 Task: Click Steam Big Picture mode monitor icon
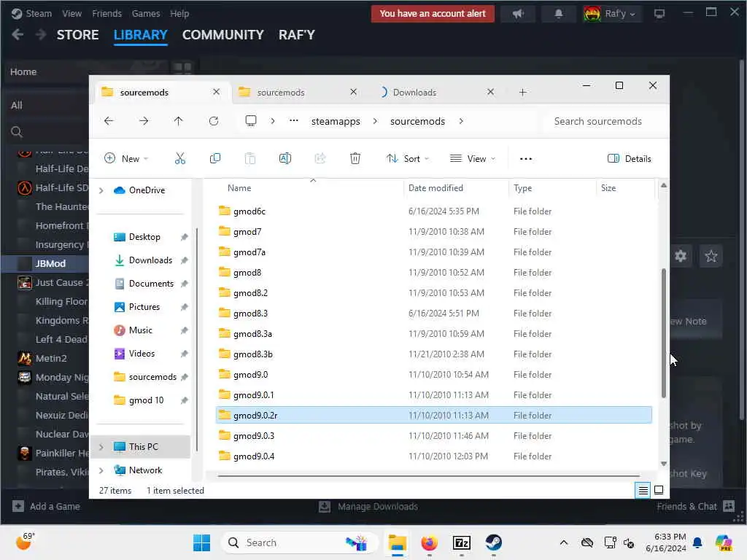pyautogui.click(x=659, y=14)
